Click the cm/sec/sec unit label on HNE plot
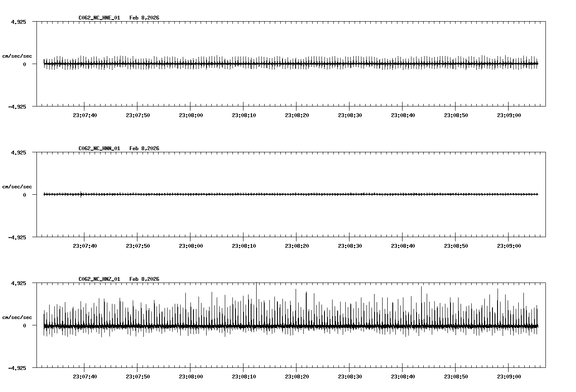 [x=17, y=56]
